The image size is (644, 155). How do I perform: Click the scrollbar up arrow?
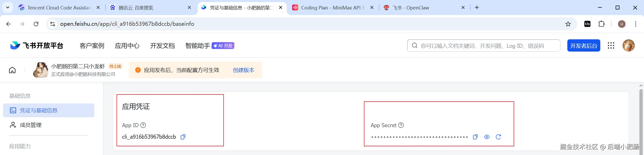641,86
